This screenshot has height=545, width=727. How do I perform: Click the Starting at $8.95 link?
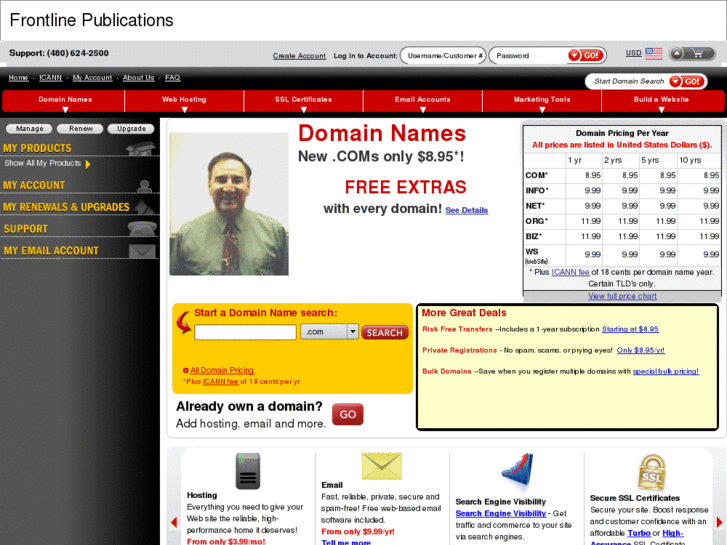pyautogui.click(x=630, y=329)
